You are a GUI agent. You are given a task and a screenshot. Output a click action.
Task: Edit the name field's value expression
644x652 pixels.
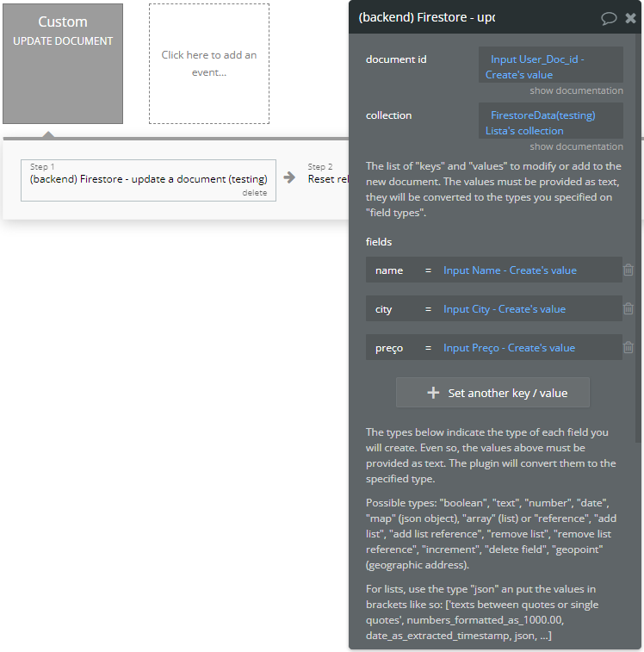(x=510, y=270)
